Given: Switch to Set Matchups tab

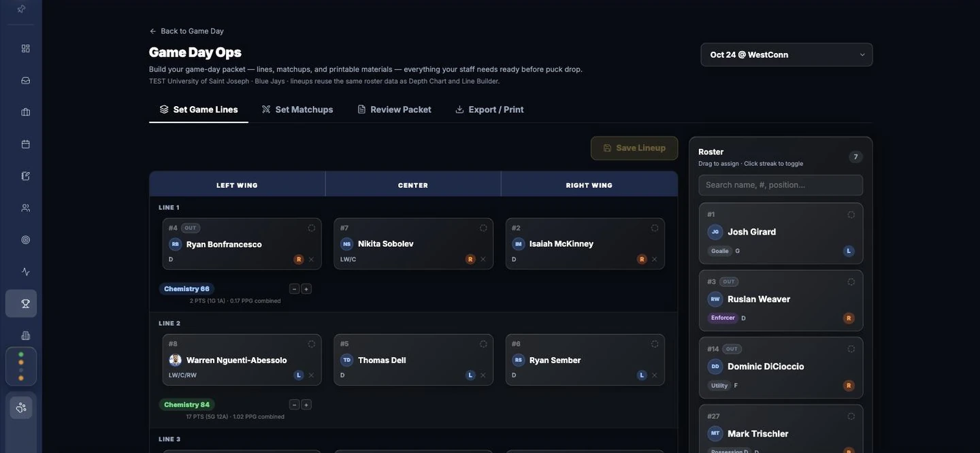Looking at the screenshot, I should click(x=297, y=110).
